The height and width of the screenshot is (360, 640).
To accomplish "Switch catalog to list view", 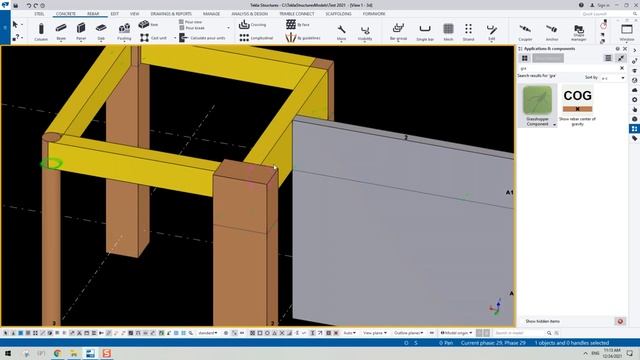I will tap(608, 58).
